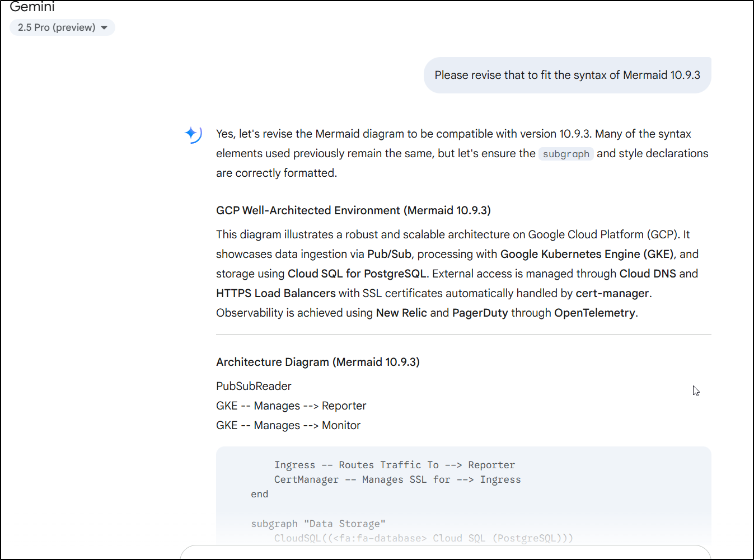This screenshot has height=560, width=754.
Task: Click bold text 'cert-manager'
Action: (x=612, y=293)
